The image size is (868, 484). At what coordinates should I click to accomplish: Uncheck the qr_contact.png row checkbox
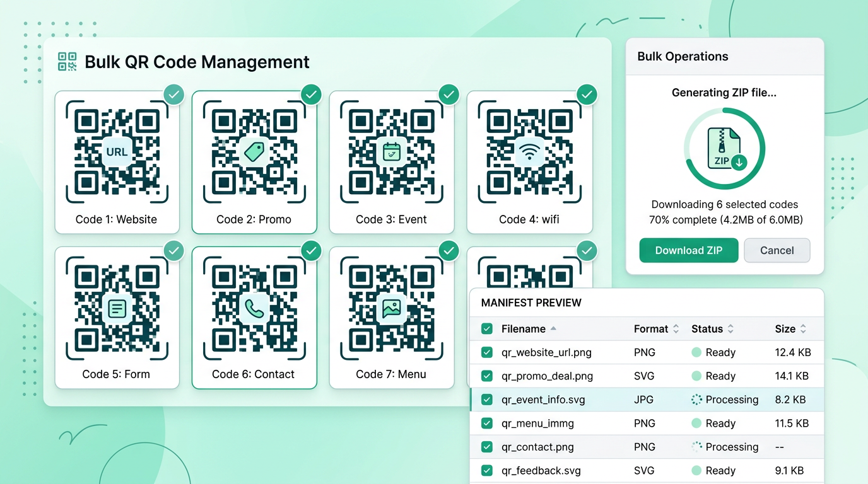coord(487,447)
